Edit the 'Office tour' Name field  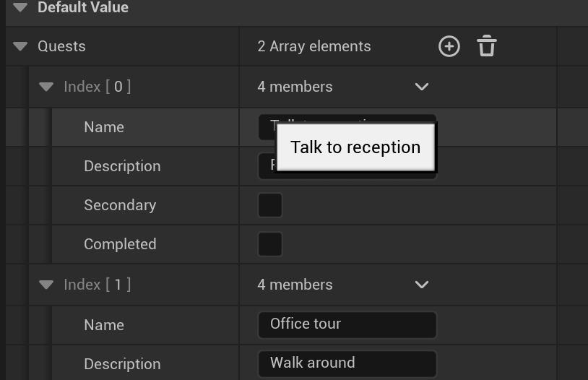click(347, 324)
